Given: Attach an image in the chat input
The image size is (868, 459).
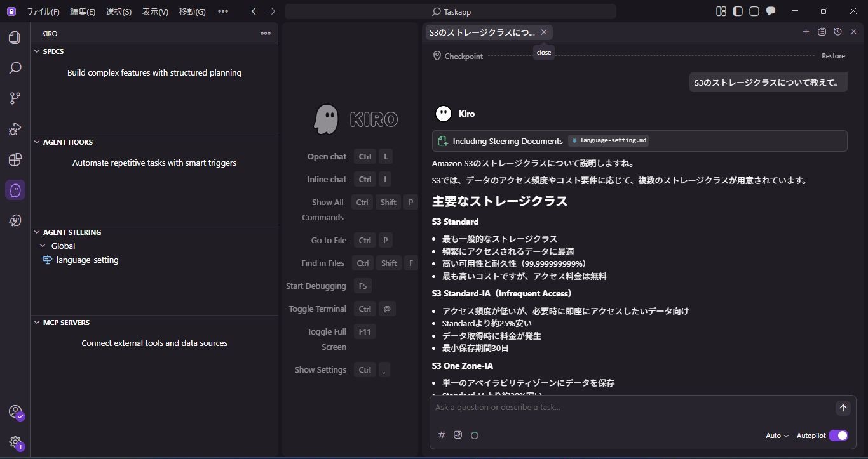Looking at the screenshot, I should coord(458,435).
